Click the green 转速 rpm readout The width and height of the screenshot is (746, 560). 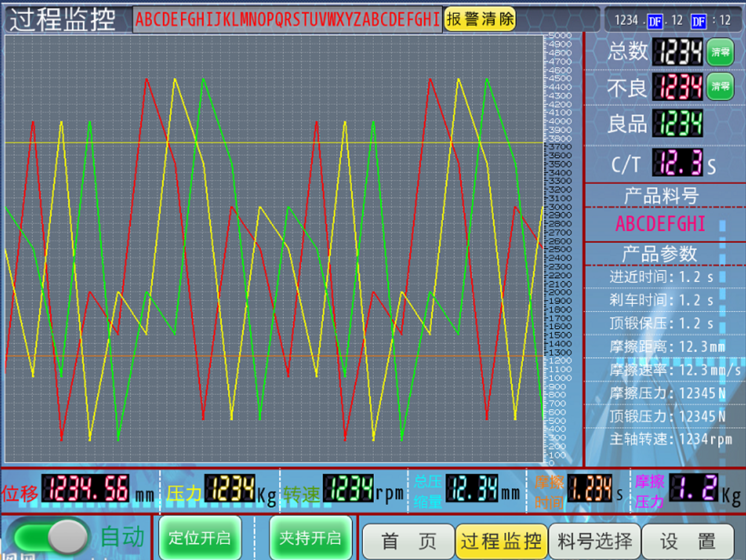tap(348, 488)
